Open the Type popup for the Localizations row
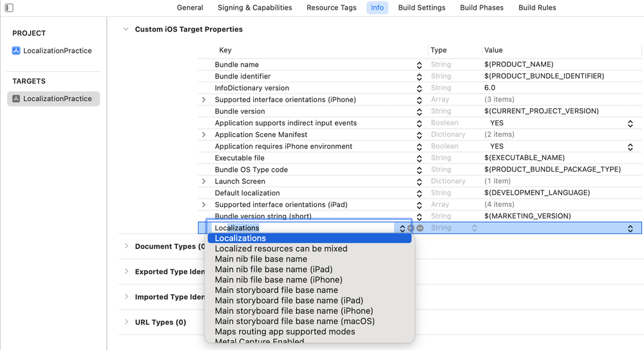Viewport: 644px width, 350px height. tap(474, 228)
